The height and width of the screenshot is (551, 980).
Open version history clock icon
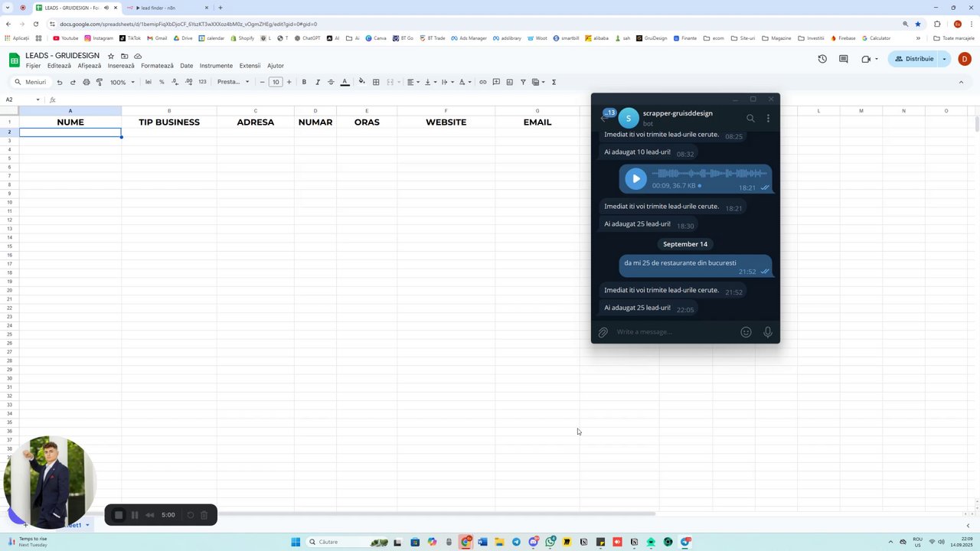click(822, 59)
